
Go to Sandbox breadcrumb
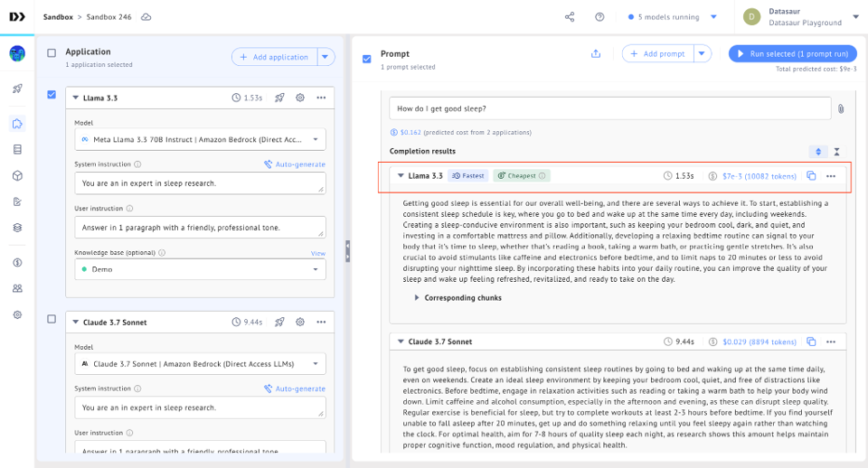58,17
